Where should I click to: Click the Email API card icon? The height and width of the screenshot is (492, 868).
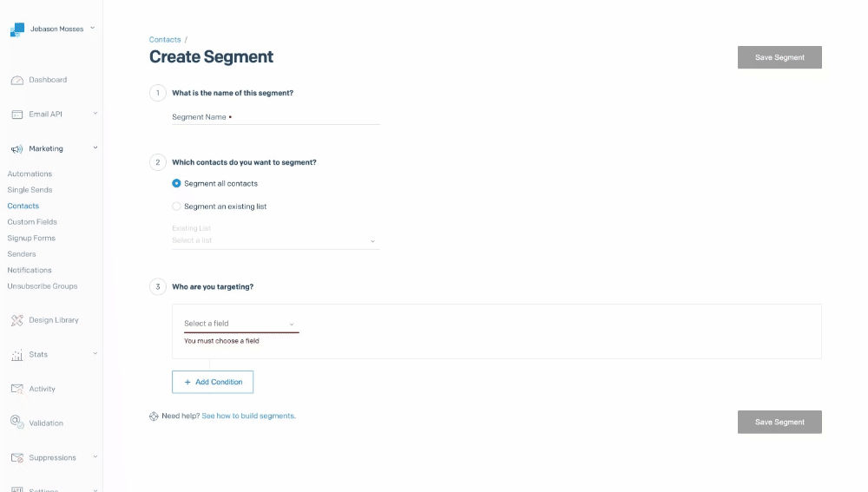[17, 115]
